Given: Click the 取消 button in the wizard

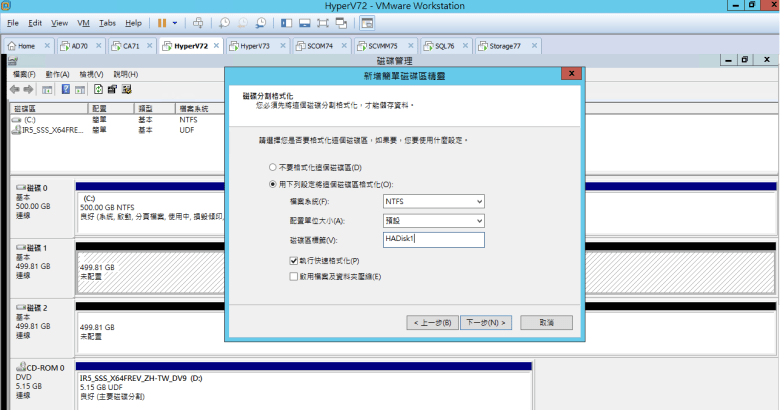Looking at the screenshot, I should (x=546, y=322).
